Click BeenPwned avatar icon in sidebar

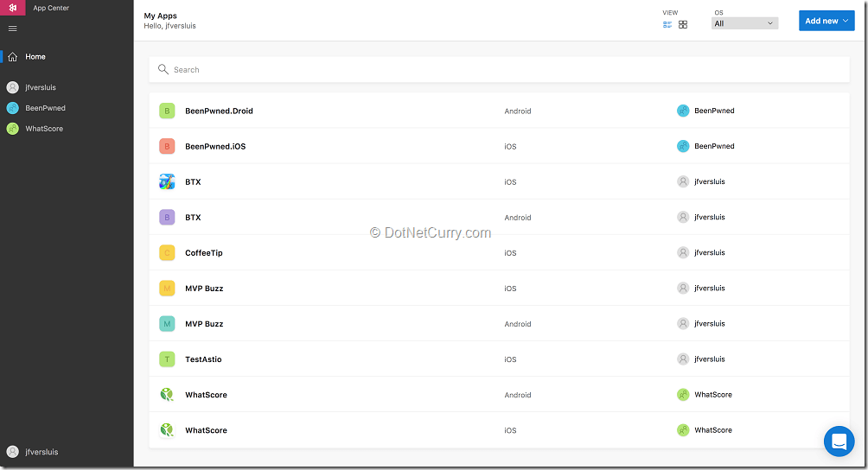coord(12,108)
